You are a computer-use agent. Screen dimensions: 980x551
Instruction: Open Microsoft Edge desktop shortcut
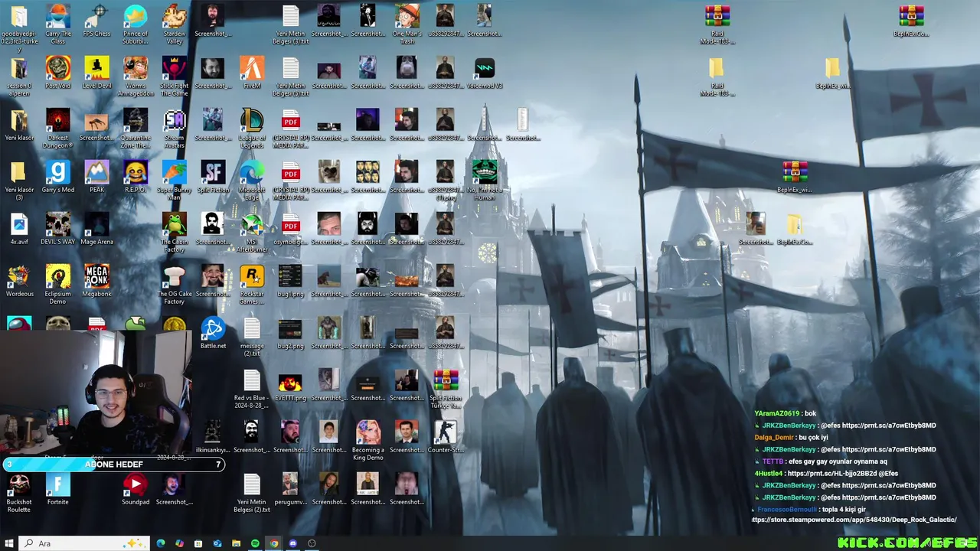tap(252, 180)
